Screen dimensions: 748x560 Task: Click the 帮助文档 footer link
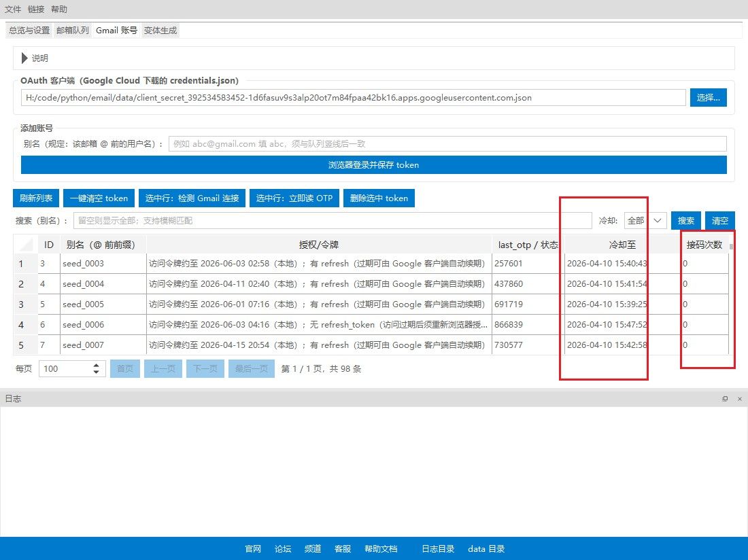[x=381, y=549]
